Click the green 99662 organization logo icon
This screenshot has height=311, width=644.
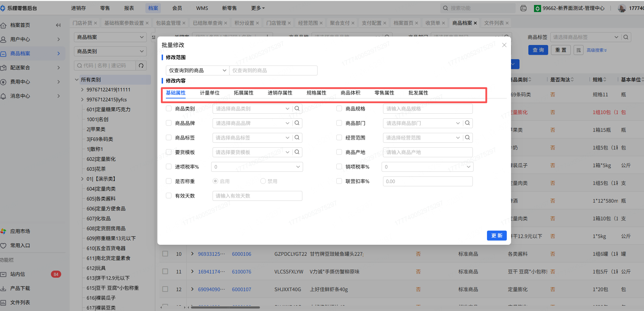(538, 8)
